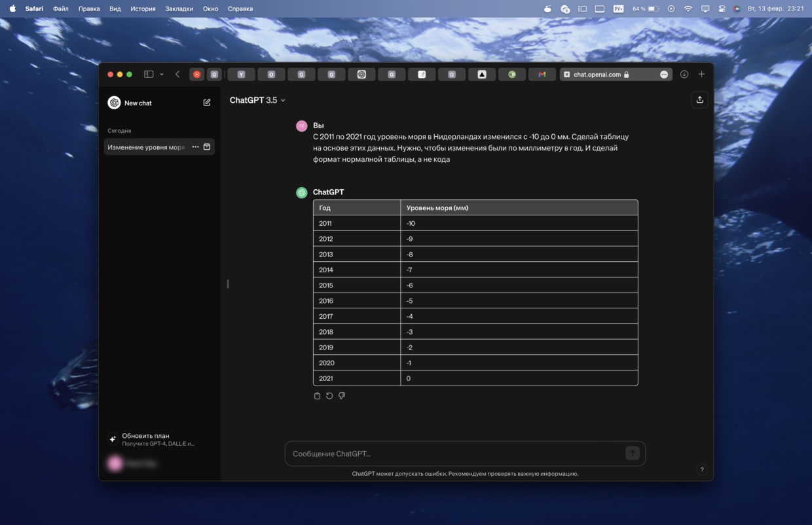Start a new chat with the compose icon
The image size is (812, 525).
[x=207, y=103]
